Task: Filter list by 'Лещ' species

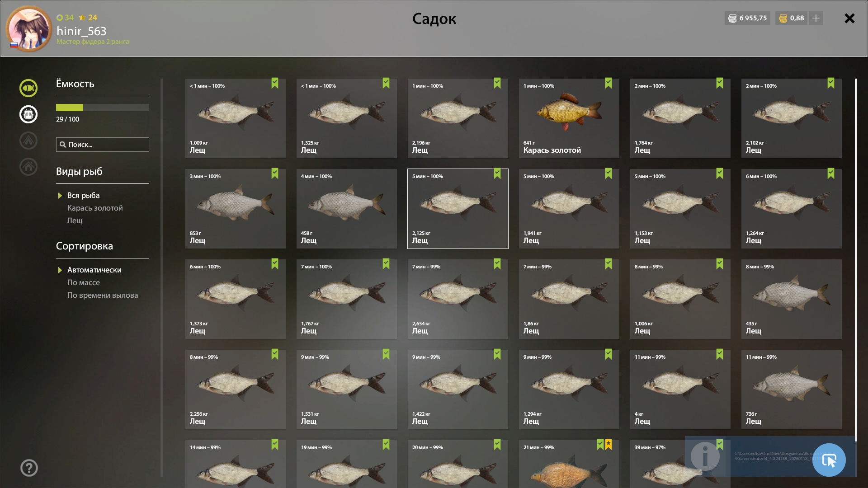Action: tap(75, 221)
